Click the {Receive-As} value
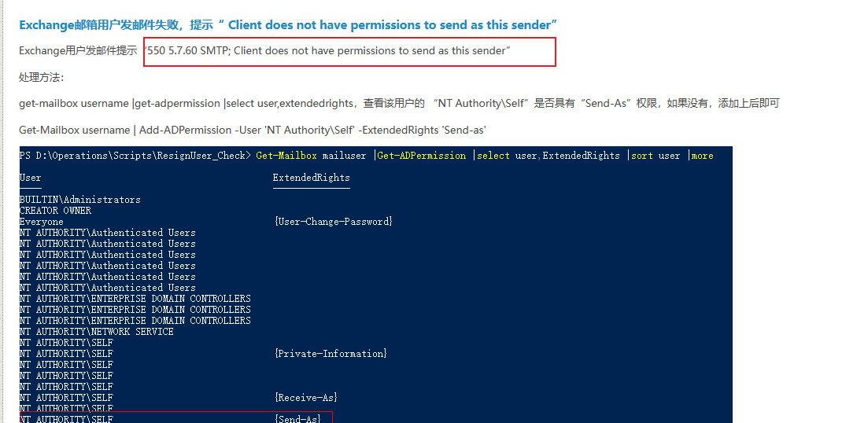Screen dimensions: 868x423 pyautogui.click(x=305, y=398)
